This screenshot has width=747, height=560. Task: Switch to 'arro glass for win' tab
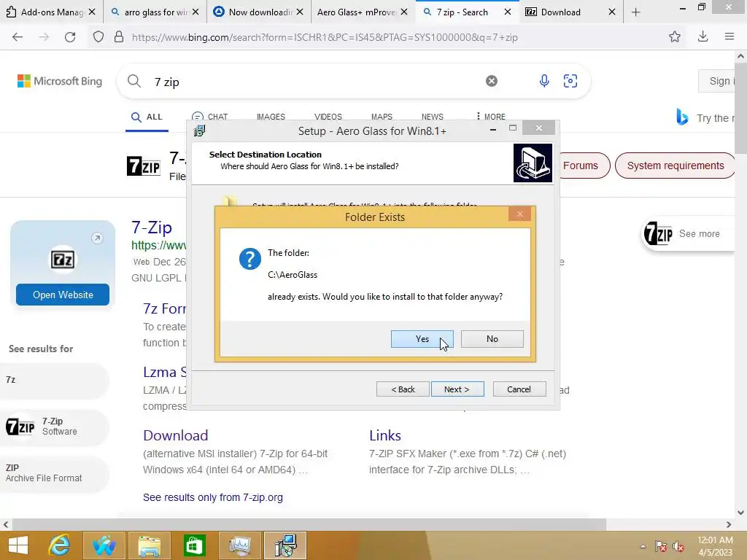click(155, 12)
